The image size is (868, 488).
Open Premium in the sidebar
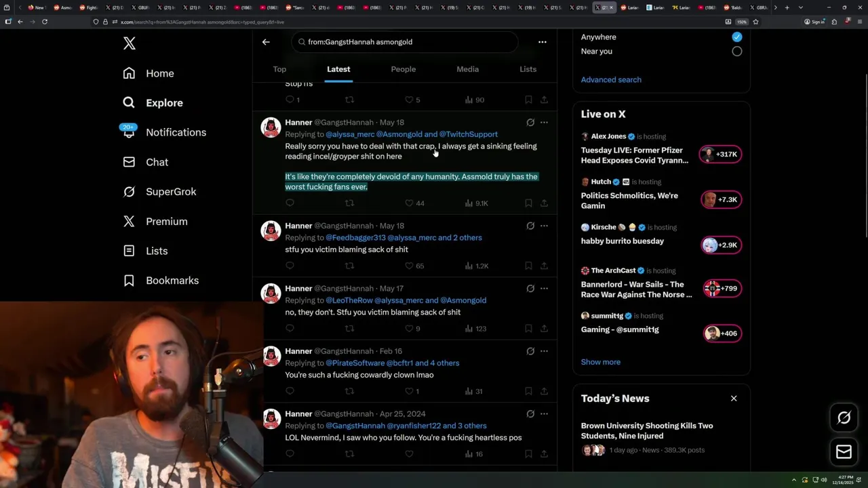click(155, 222)
